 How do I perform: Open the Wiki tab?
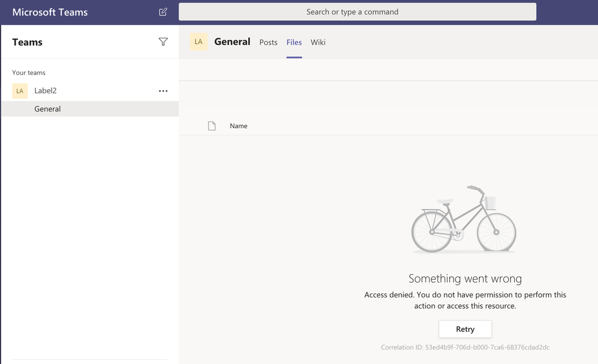[x=318, y=43]
